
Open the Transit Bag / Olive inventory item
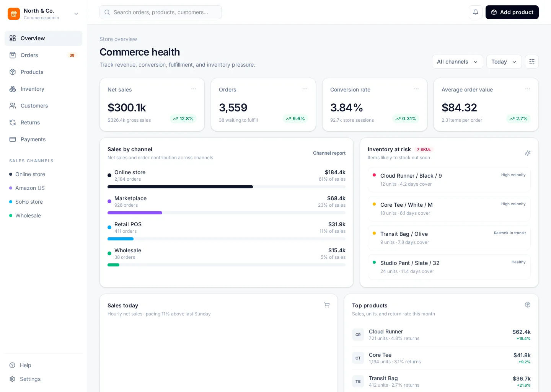[449, 238]
